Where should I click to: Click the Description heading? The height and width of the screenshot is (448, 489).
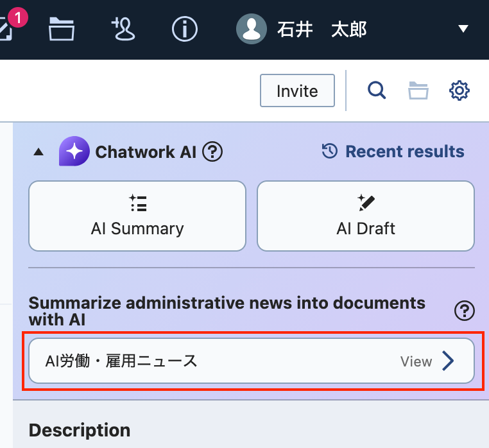click(80, 430)
